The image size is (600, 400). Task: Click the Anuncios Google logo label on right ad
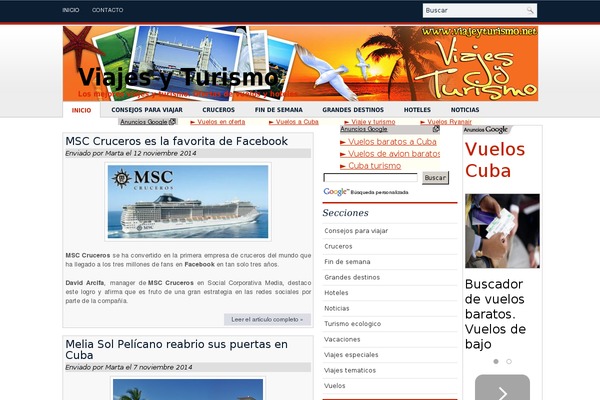point(486,130)
